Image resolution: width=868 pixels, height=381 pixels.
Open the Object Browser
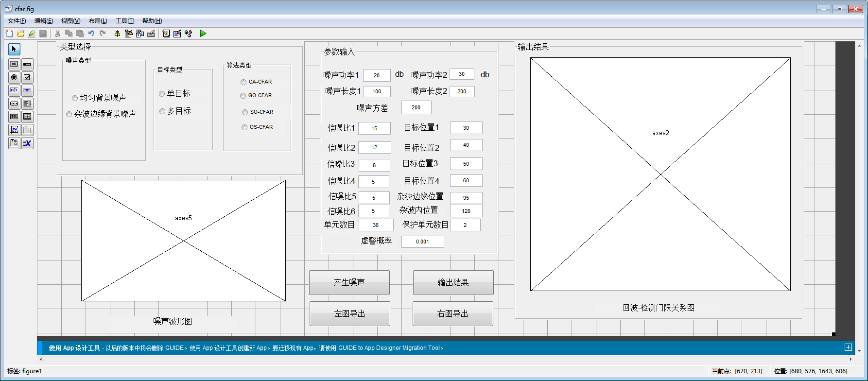pos(189,34)
